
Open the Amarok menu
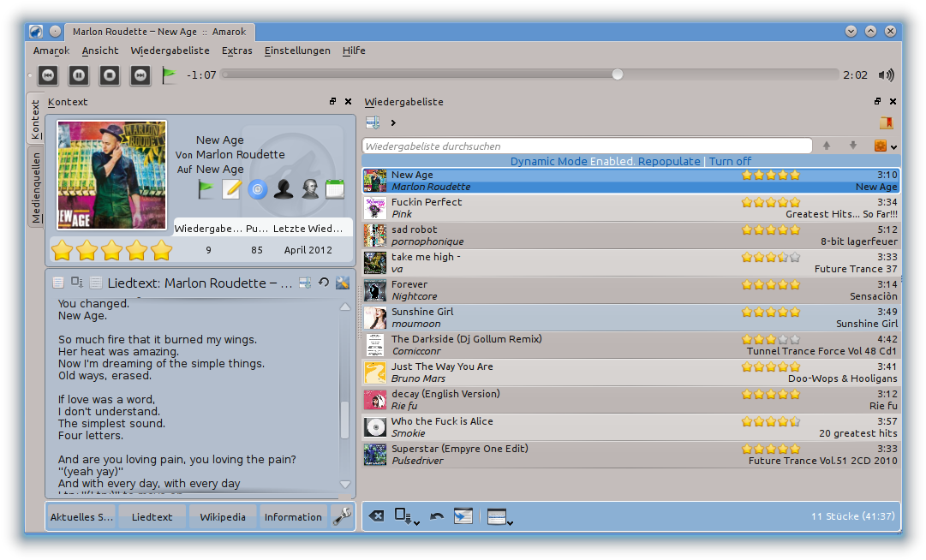[51, 51]
